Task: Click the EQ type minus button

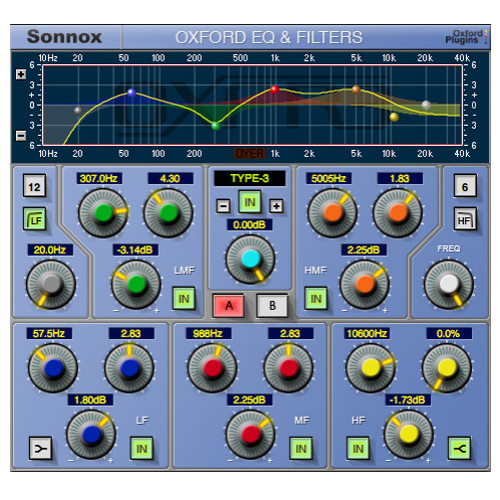Action: (223, 206)
